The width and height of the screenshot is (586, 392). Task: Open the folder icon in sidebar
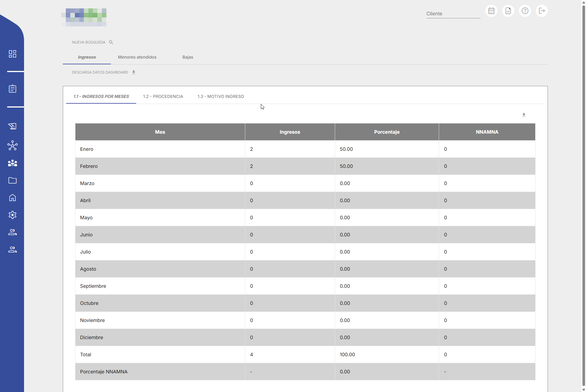[x=12, y=180]
